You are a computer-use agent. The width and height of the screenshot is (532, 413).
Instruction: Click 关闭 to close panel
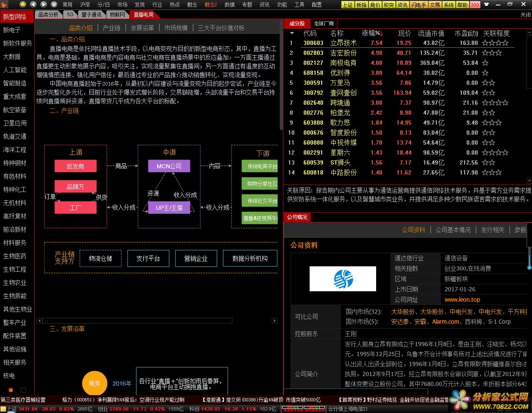coord(525,15)
